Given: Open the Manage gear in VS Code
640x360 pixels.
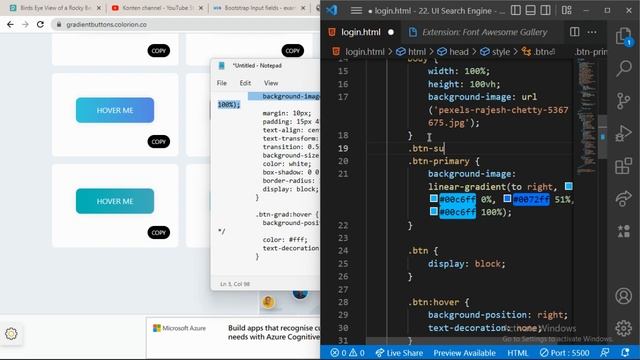Looking at the screenshot, I should (x=623, y=328).
